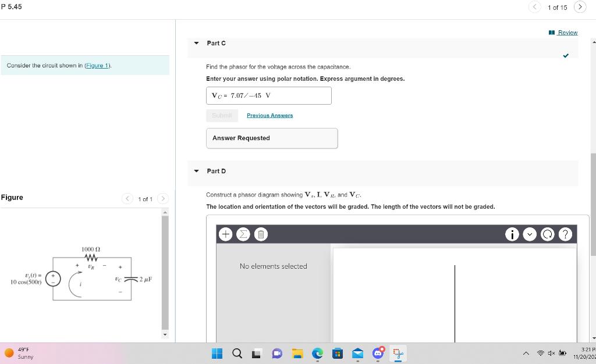Click the 'P 5.45' problem title
This screenshot has height=364, width=596.
click(12, 6)
